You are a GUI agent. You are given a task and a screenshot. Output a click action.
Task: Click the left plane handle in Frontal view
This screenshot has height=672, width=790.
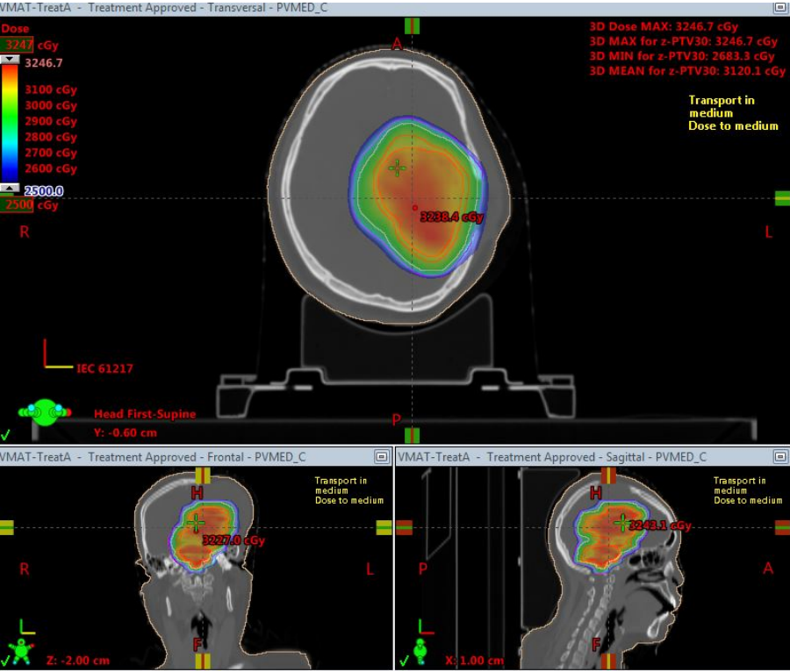coord(7,527)
